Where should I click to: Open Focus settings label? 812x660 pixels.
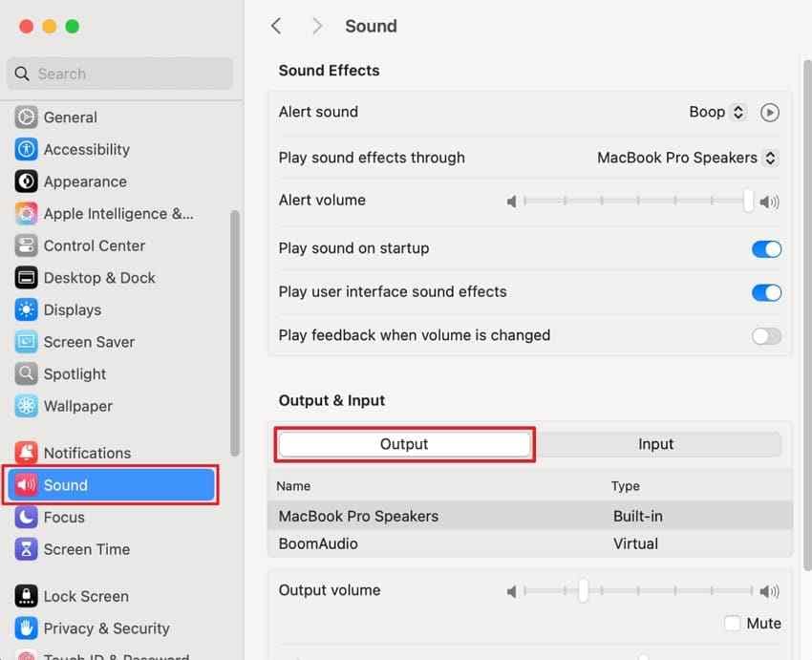pos(64,517)
